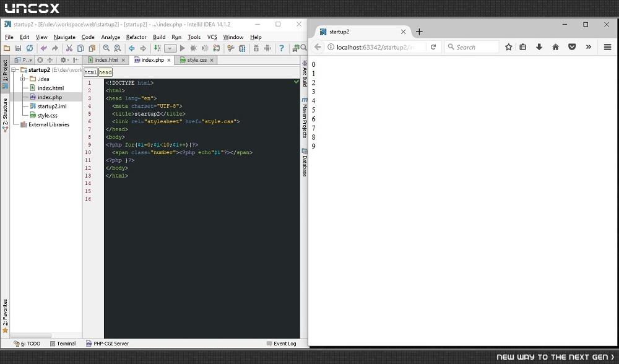
Task: Click the Hide Project panel icon
Action: click(76, 60)
